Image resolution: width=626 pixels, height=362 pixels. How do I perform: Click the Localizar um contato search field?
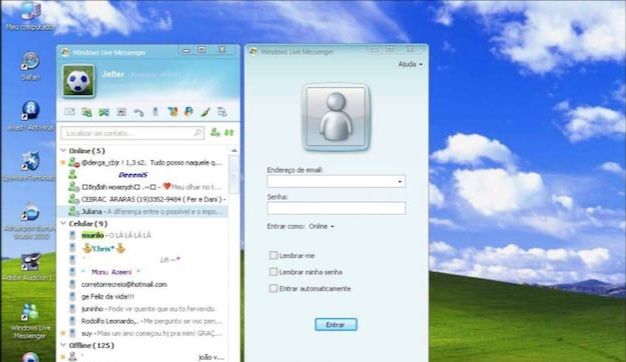click(x=132, y=133)
